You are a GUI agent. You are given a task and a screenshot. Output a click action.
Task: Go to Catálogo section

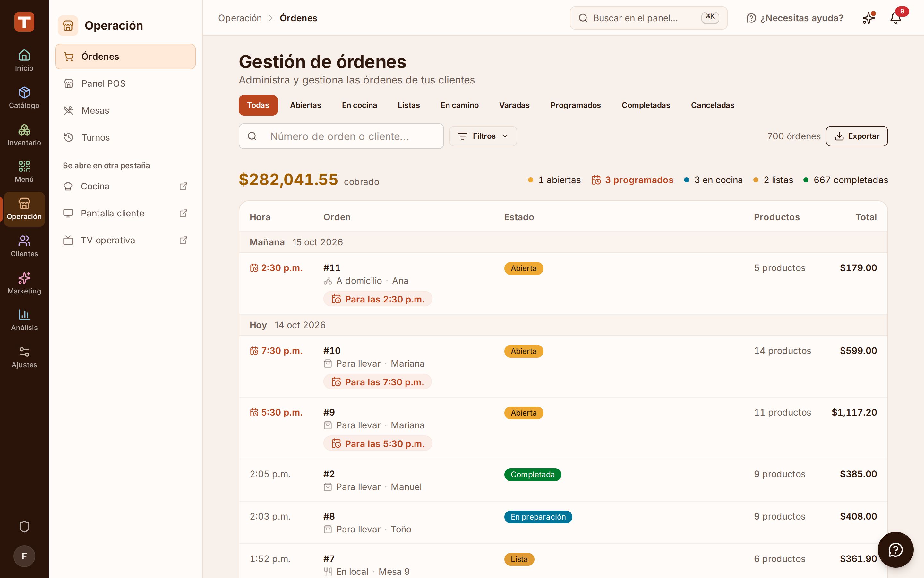click(24, 98)
